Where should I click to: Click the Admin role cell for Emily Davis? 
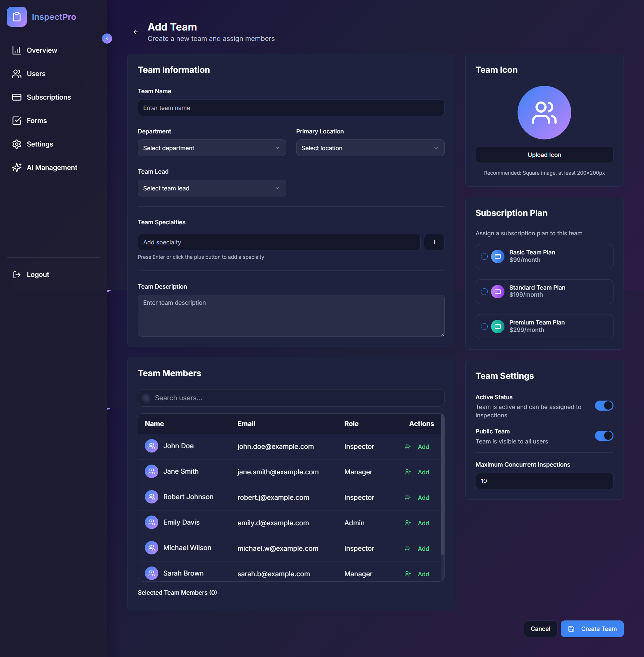tap(354, 523)
